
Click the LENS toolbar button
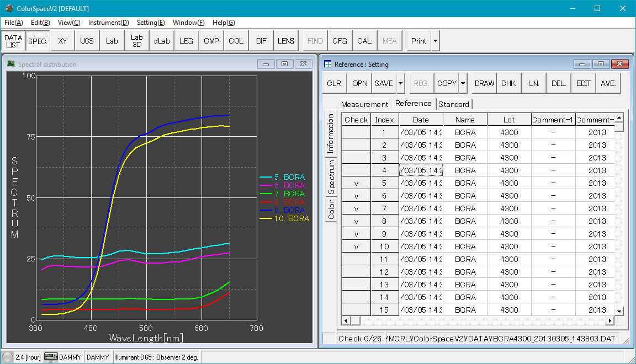pyautogui.click(x=286, y=41)
